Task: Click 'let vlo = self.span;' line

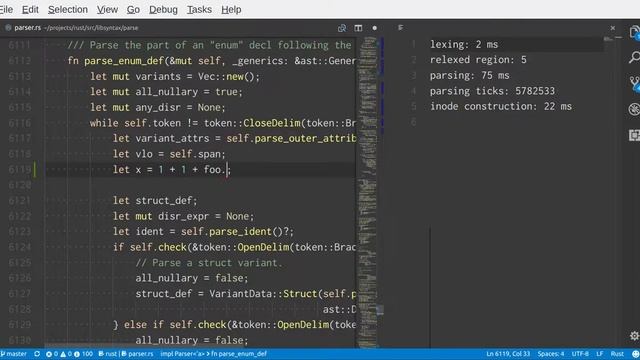Action: (x=169, y=154)
